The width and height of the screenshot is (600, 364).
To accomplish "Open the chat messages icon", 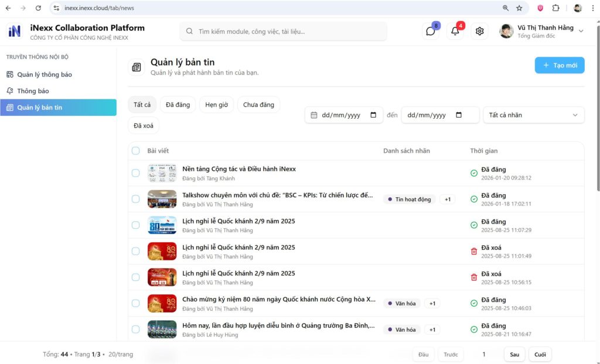I will (431, 31).
